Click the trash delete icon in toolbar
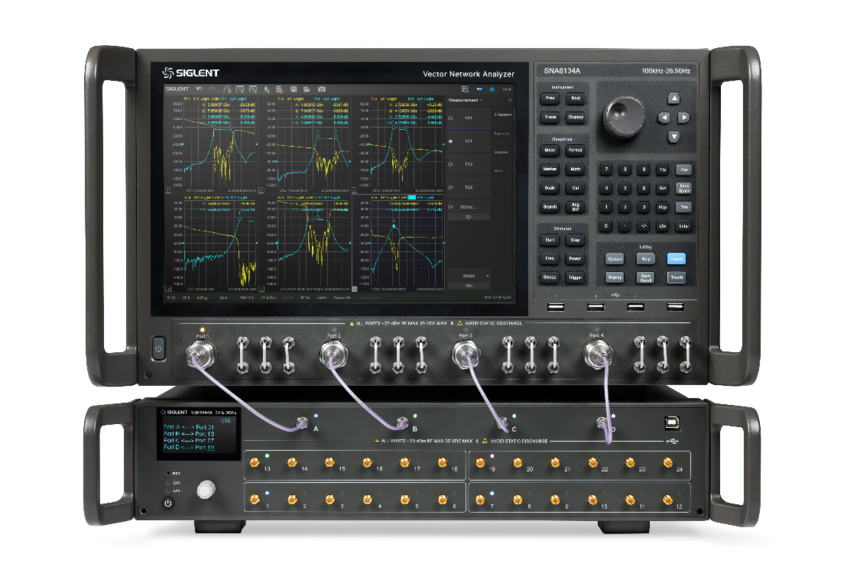The width and height of the screenshot is (860, 573). point(279,89)
